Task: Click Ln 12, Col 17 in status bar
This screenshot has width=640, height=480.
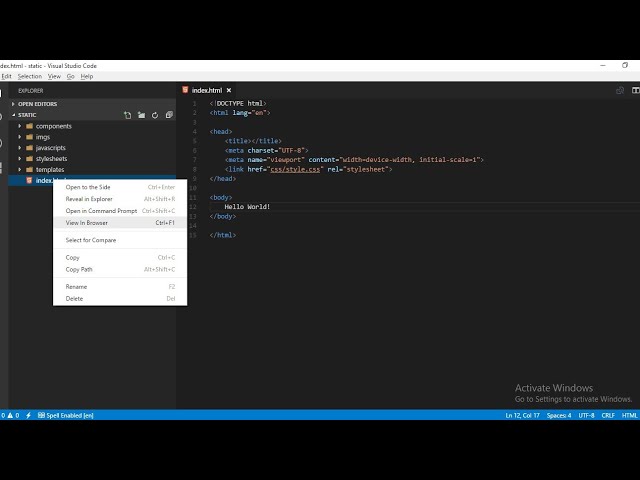Action: (522, 416)
